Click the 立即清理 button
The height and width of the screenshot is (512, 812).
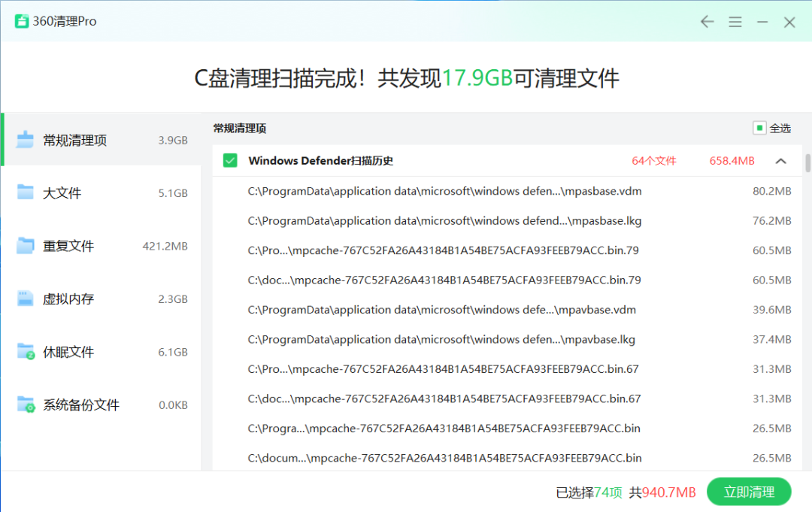749,492
